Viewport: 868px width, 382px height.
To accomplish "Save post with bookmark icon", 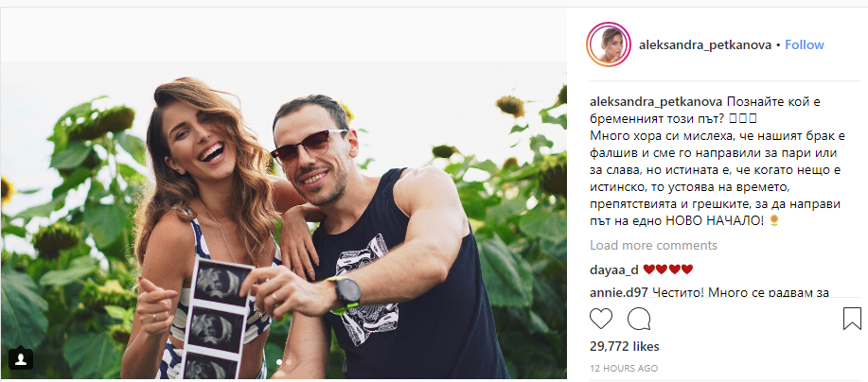I will (852, 319).
